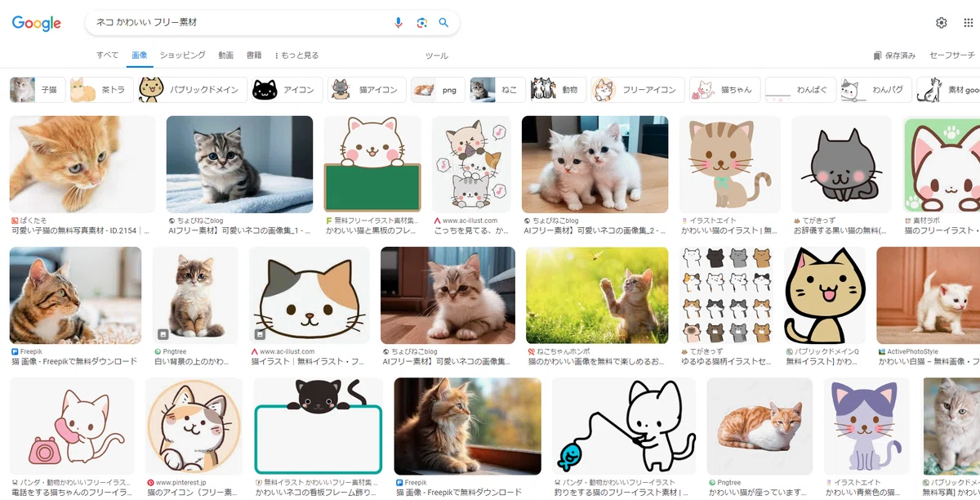Select the わんパグ suggestion chip
The width and height of the screenshot is (980, 500).
pyautogui.click(x=875, y=90)
